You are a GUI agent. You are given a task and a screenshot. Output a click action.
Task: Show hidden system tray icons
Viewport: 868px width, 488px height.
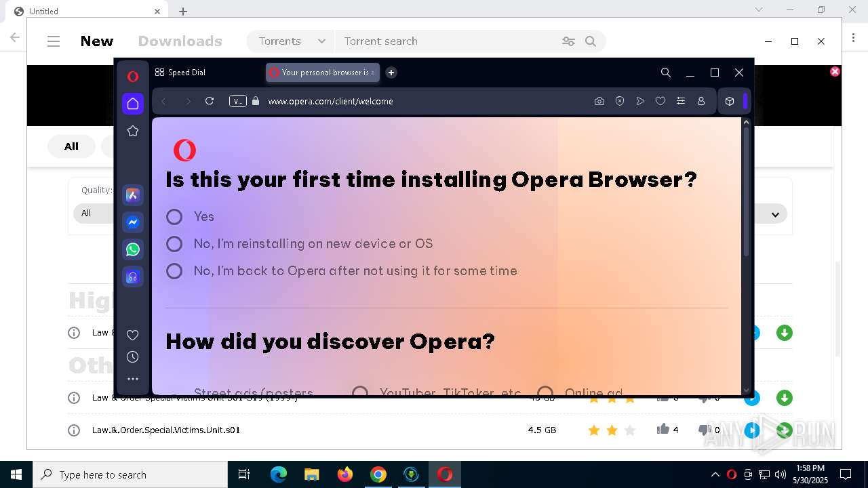pos(715,474)
